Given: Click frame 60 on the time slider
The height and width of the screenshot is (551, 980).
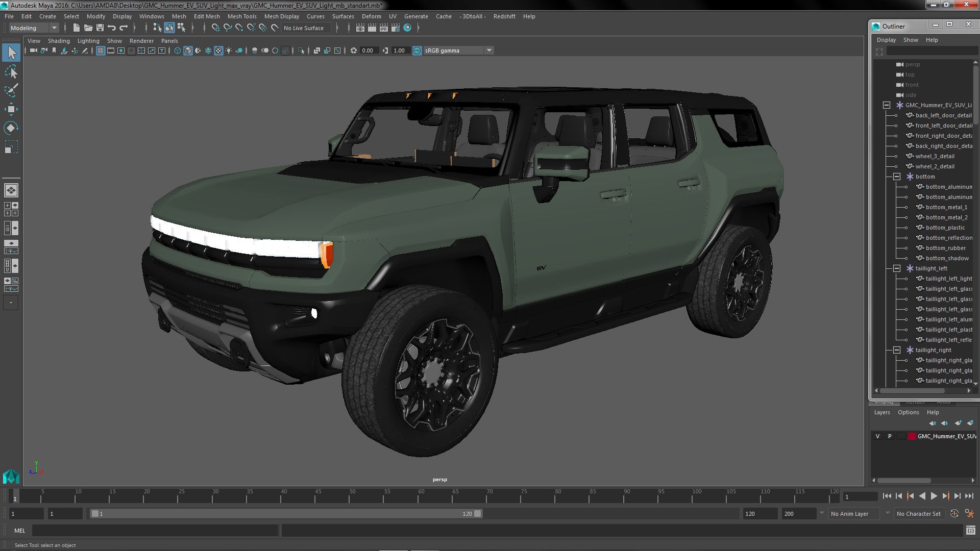Looking at the screenshot, I should [x=421, y=496].
